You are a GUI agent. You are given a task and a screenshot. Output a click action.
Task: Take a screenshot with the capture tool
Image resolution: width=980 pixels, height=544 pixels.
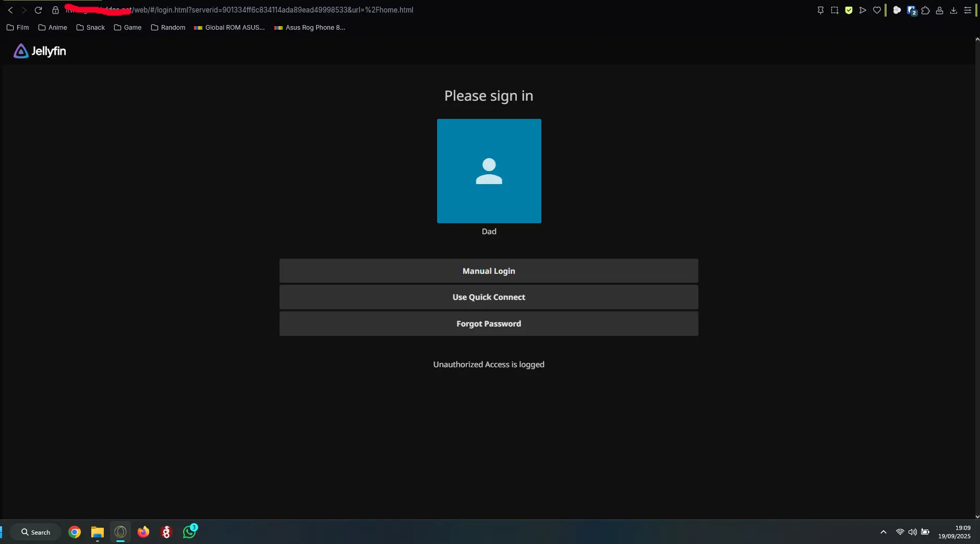(834, 10)
